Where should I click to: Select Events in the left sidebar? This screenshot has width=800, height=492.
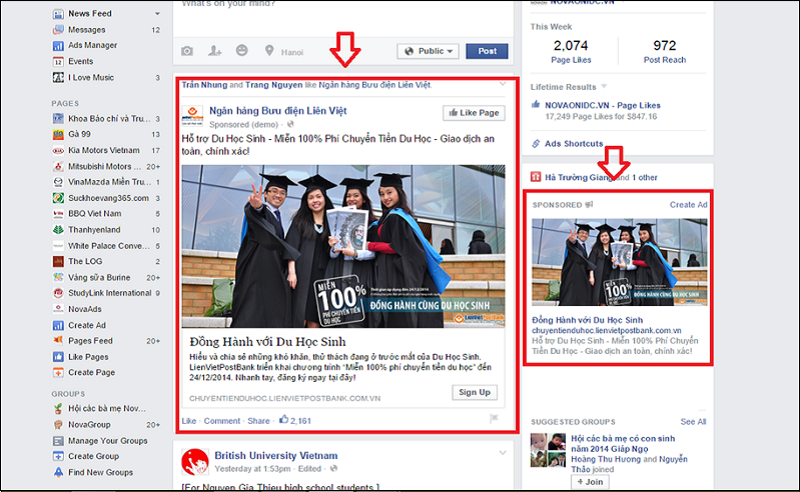tap(80, 61)
